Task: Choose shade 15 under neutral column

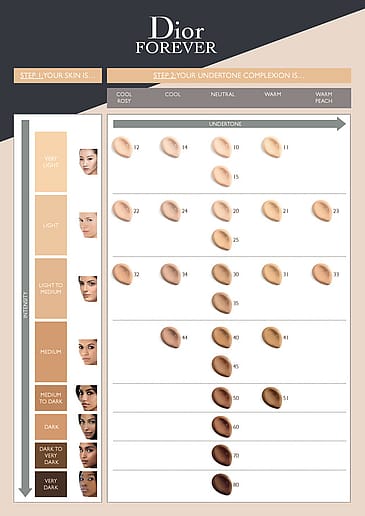Action: tap(222, 176)
